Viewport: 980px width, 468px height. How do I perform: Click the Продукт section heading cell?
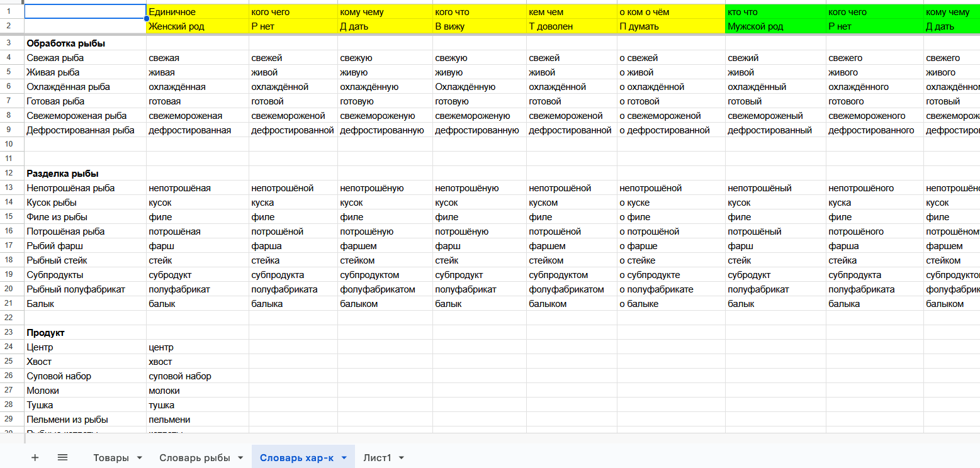(85, 333)
